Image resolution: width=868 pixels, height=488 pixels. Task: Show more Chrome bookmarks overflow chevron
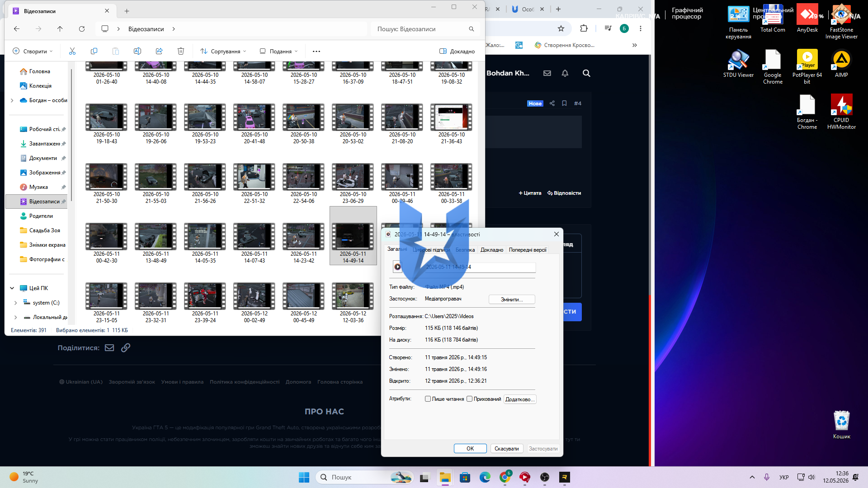pyautogui.click(x=635, y=45)
